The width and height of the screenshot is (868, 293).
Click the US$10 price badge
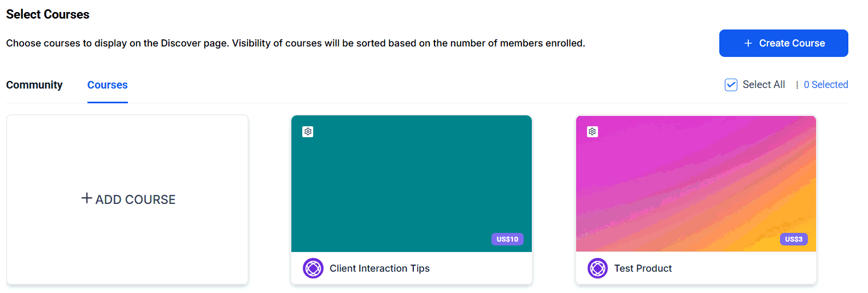(507, 239)
